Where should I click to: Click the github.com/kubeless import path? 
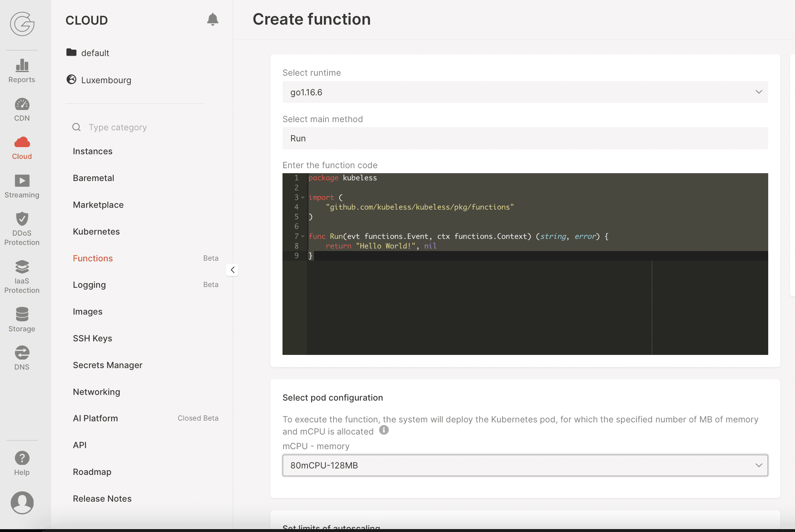(420, 207)
